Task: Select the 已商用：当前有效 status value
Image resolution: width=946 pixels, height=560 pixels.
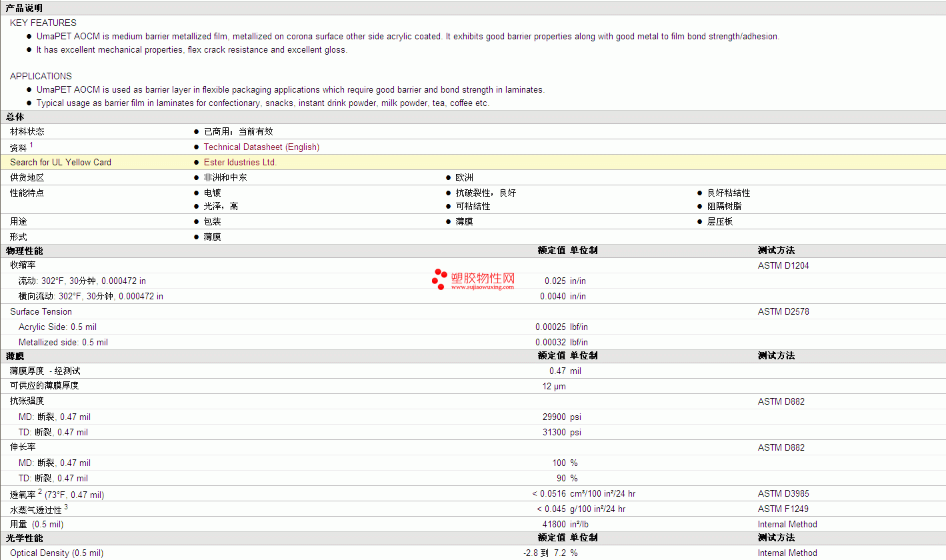Action: tap(239, 131)
